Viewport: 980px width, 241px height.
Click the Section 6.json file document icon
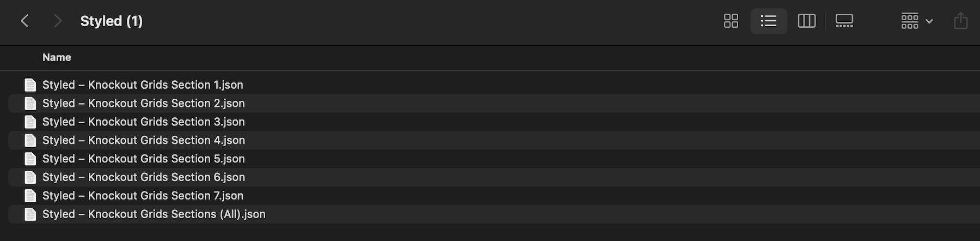click(x=30, y=177)
